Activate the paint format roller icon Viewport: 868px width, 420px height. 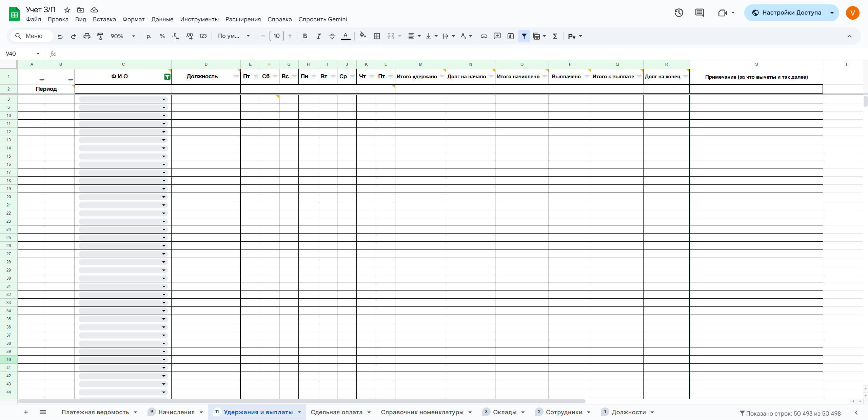100,36
